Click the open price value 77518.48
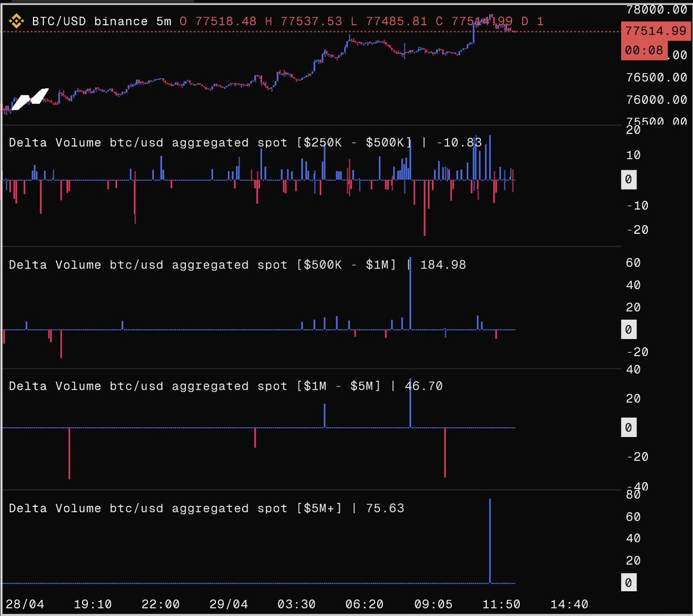The image size is (693, 616). tap(226, 21)
